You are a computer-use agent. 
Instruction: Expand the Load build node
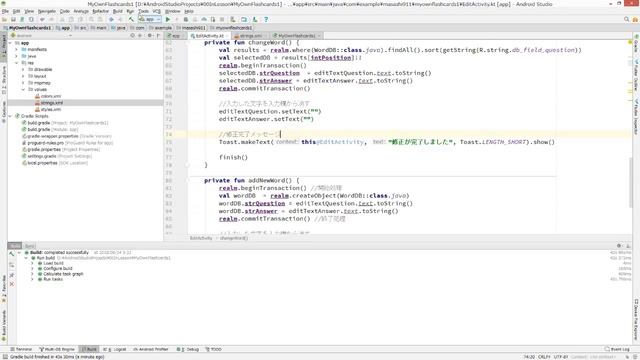(33, 263)
